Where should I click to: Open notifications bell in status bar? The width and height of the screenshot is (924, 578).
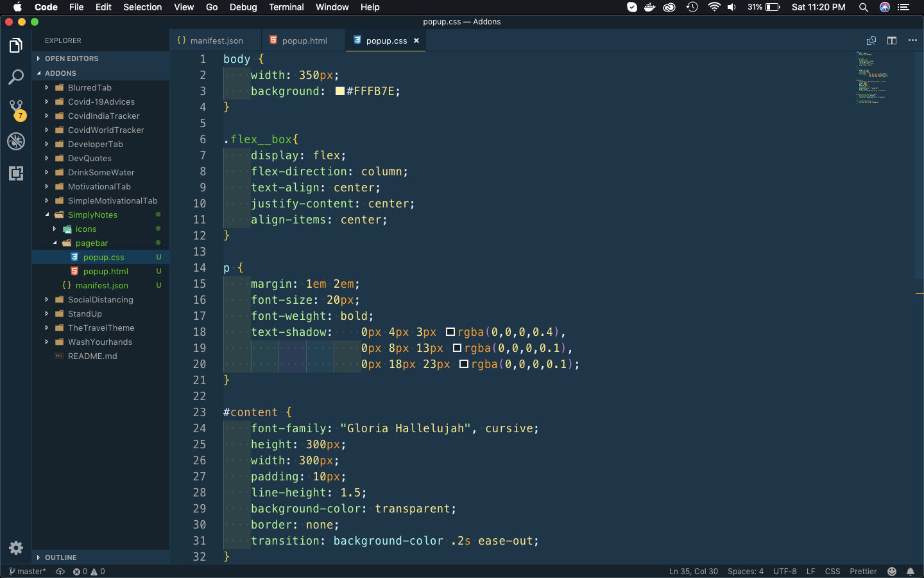click(911, 572)
